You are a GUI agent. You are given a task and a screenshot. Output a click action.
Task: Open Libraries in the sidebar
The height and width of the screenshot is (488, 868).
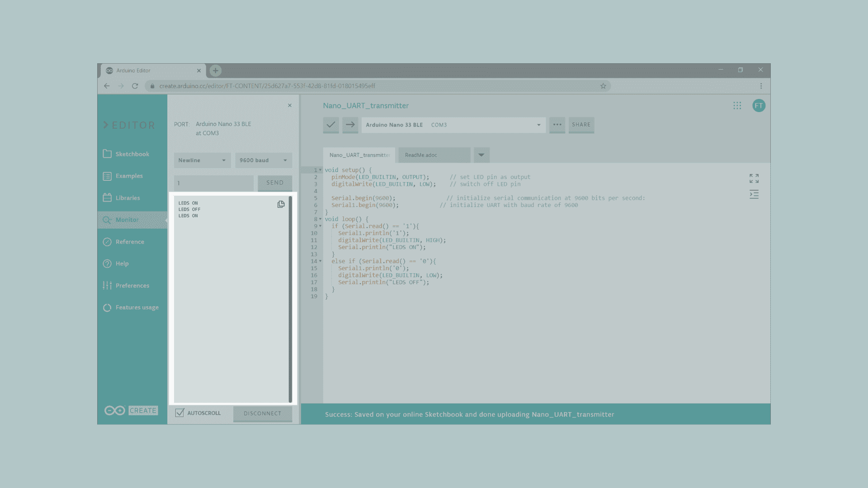click(127, 198)
